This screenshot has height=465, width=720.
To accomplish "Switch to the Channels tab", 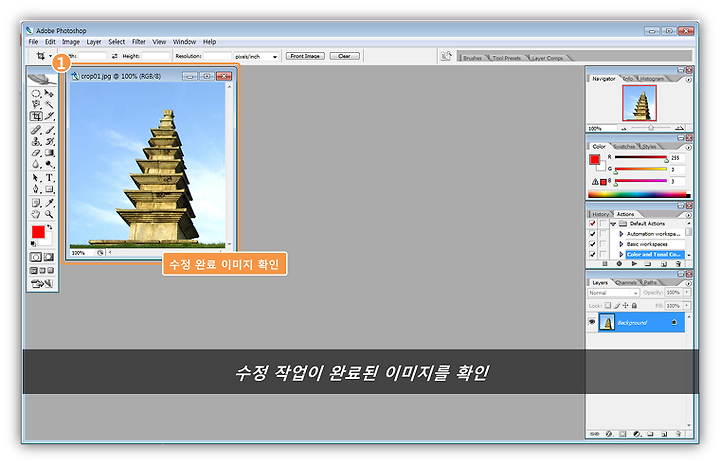I will coord(626,283).
